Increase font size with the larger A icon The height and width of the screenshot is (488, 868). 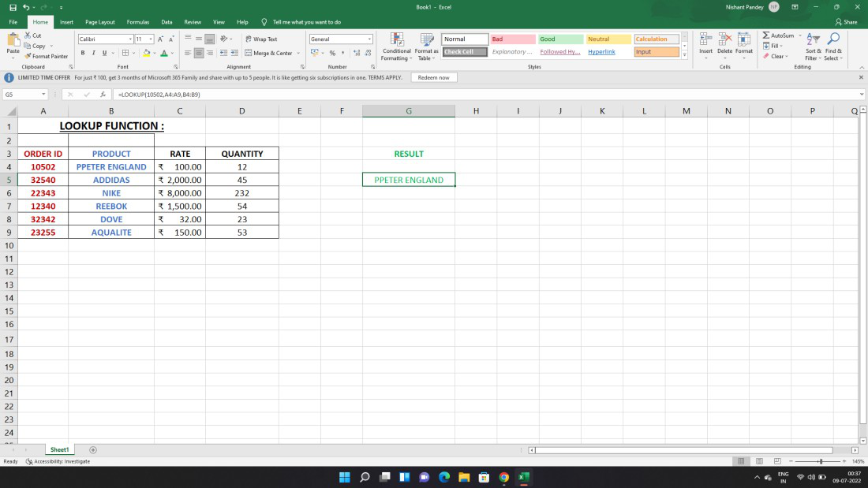[160, 39]
